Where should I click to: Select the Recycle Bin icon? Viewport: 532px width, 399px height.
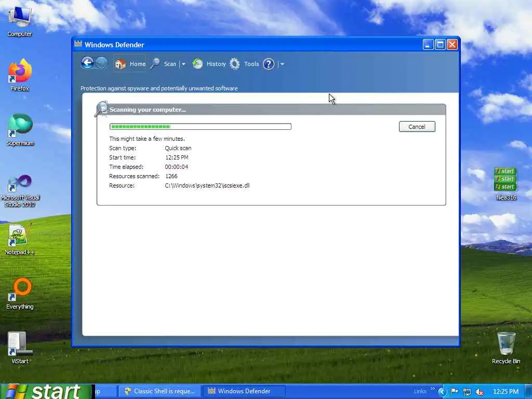click(506, 348)
